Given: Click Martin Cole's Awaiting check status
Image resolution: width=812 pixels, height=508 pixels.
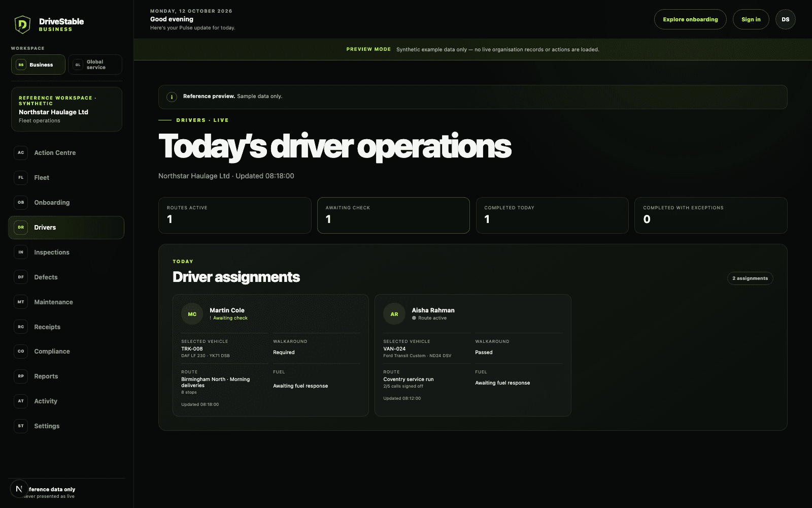Looking at the screenshot, I should tap(229, 318).
